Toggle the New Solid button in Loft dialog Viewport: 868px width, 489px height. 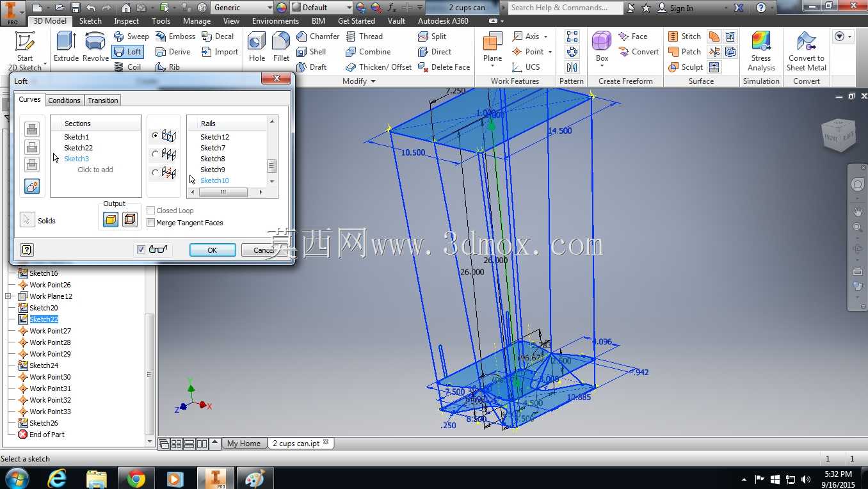pos(32,186)
